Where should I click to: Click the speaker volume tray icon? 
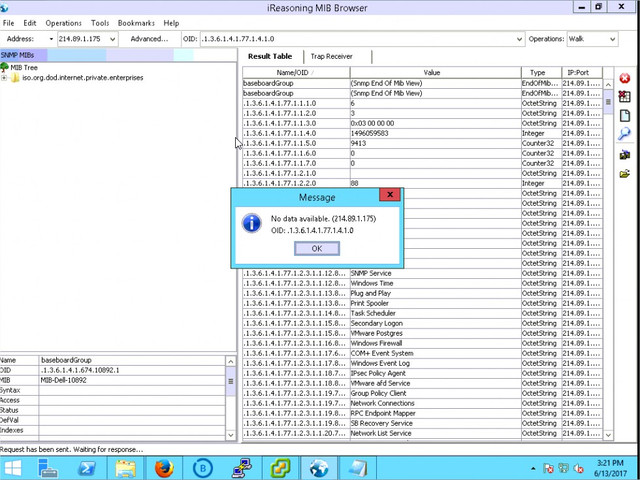point(578,469)
